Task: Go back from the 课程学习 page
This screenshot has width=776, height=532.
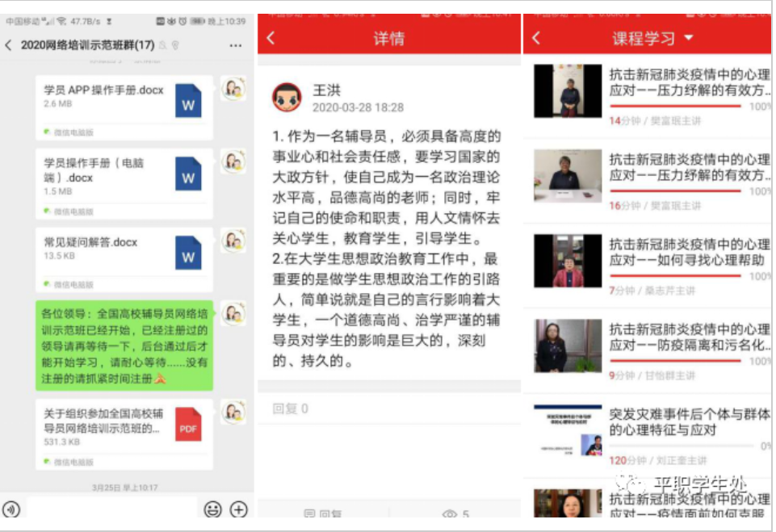Action: (536, 38)
